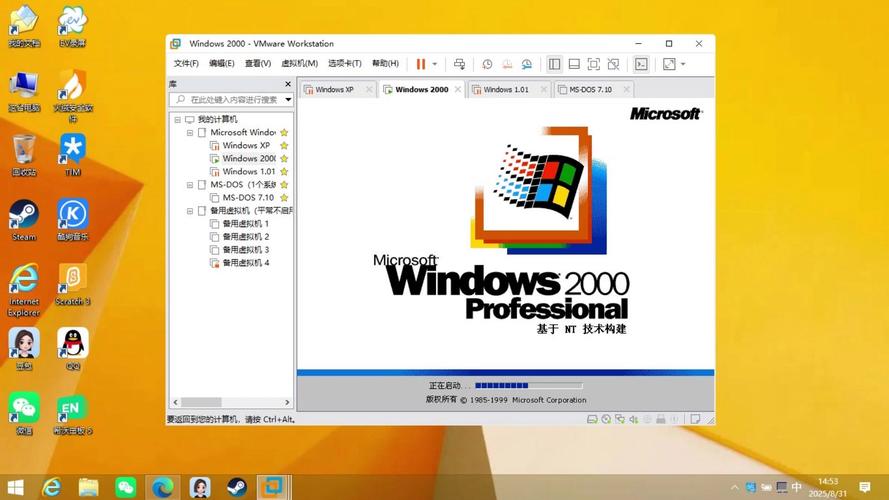Click the library search input field
The height and width of the screenshot is (500, 889).
(x=231, y=100)
